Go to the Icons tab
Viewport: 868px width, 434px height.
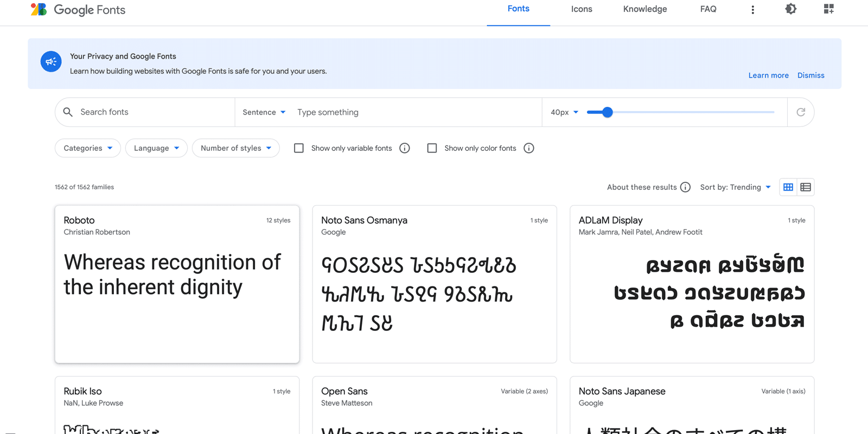tap(582, 9)
